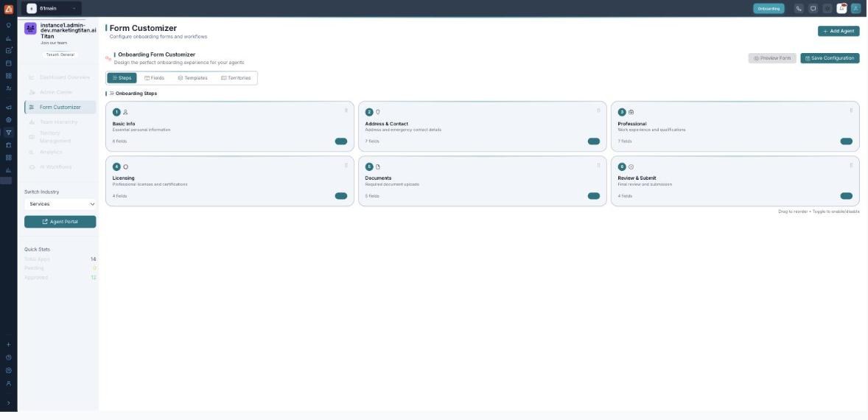Screen dimensions: 868x420
Task: Open the help question mark icon
Action: pos(8,357)
